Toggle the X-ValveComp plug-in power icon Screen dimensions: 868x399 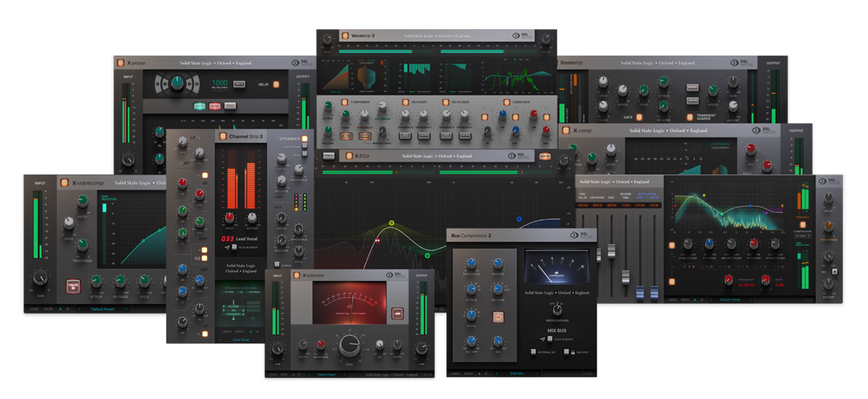click(x=64, y=183)
